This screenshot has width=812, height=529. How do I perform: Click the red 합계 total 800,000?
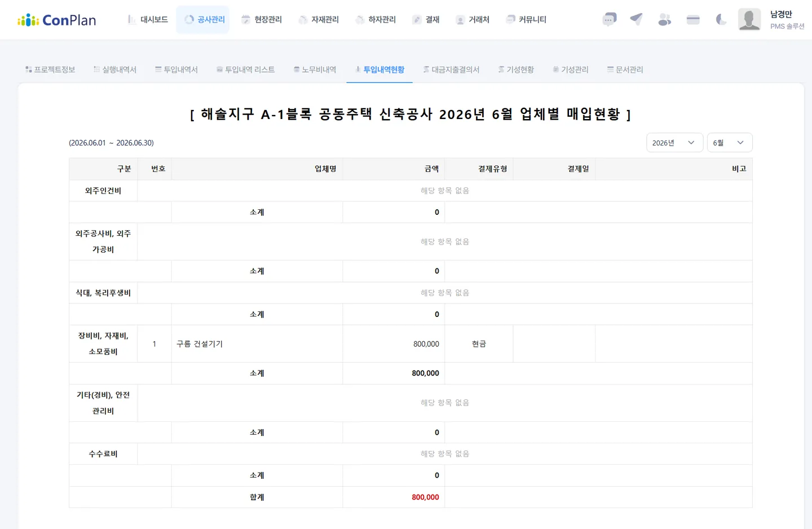(x=426, y=497)
